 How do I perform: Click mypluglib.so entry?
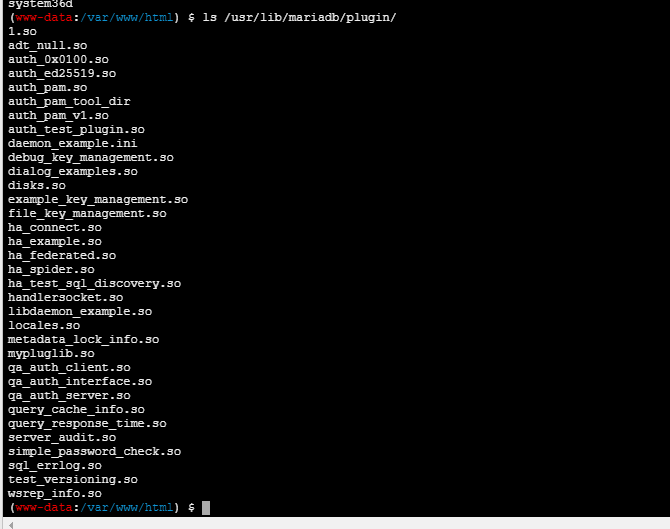51,354
